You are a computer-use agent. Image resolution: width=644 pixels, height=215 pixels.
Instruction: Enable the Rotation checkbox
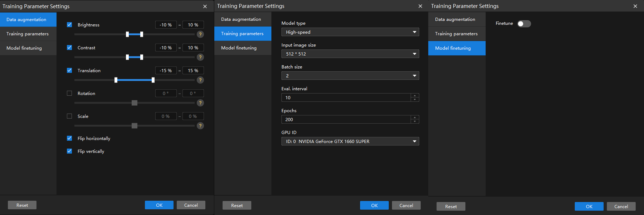click(69, 93)
